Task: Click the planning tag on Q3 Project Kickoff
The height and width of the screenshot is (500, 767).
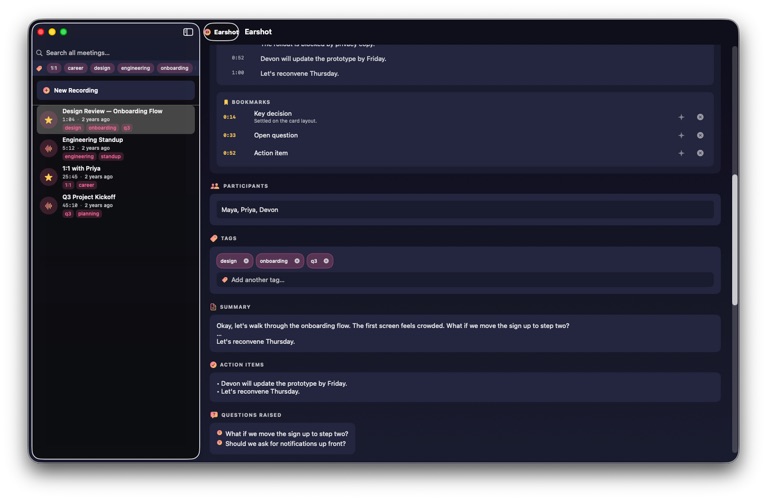Action: [89, 214]
